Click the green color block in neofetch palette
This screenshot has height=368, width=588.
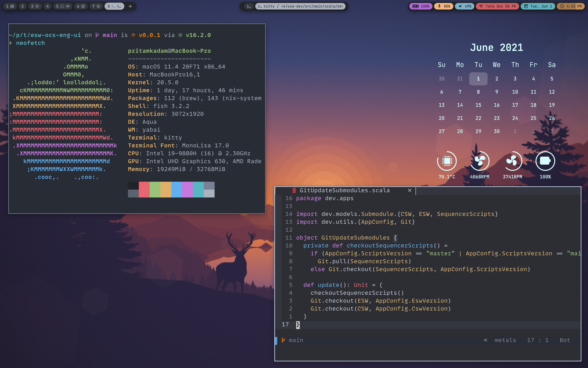(155, 189)
